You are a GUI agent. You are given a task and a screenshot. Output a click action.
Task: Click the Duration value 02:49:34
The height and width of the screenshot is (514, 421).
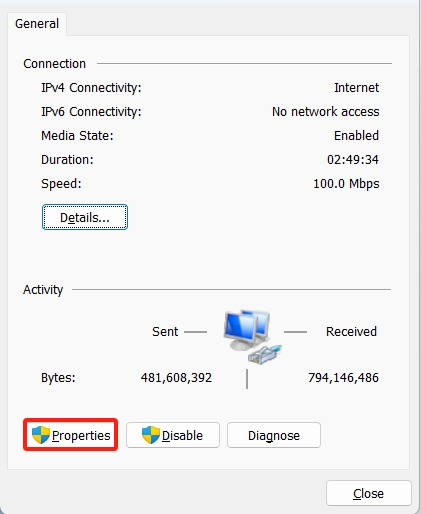pos(353,160)
